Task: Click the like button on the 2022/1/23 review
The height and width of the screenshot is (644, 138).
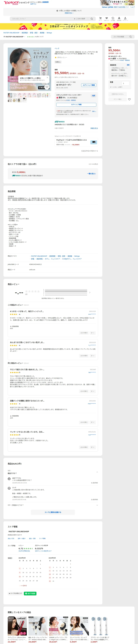Action: pos(84,355)
